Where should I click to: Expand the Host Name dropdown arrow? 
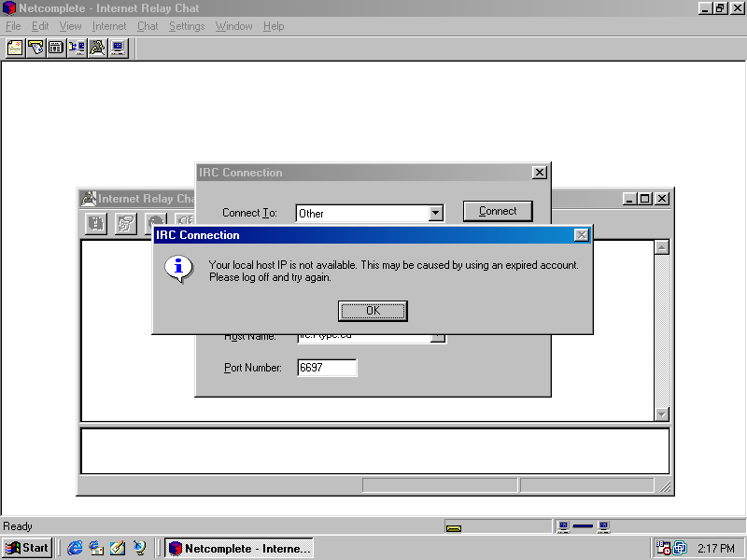coord(437,337)
